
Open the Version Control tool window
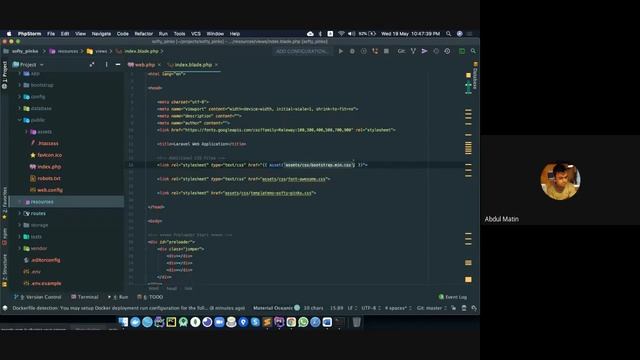pyautogui.click(x=38, y=297)
